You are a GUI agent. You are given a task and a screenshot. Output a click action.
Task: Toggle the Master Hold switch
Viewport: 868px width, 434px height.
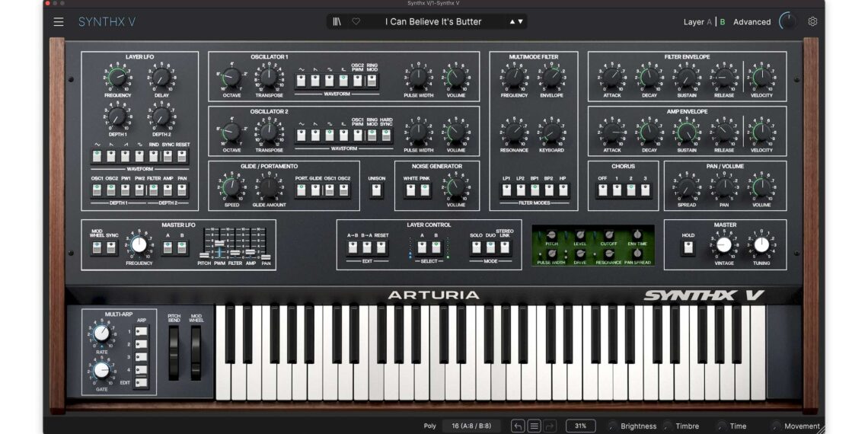click(x=688, y=247)
